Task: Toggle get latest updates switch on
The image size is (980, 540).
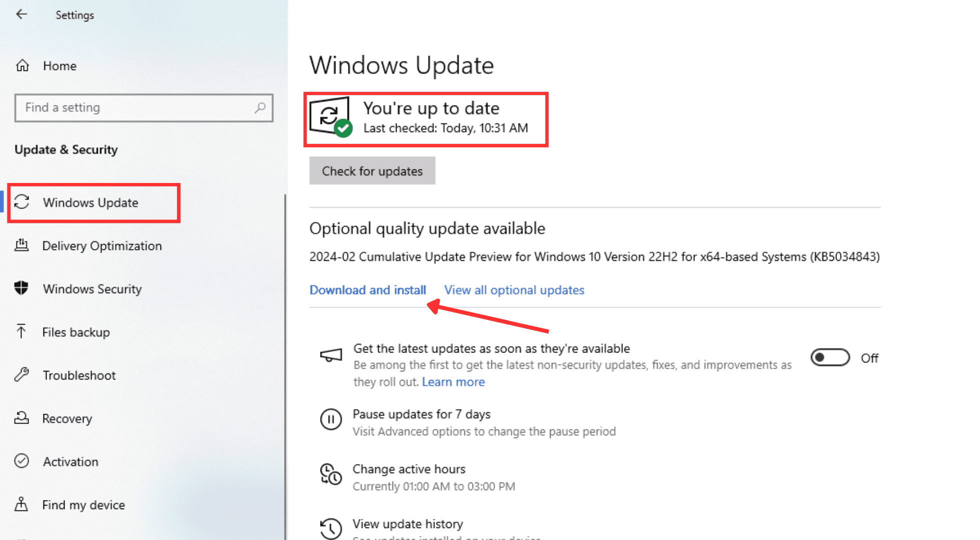Action: [830, 358]
